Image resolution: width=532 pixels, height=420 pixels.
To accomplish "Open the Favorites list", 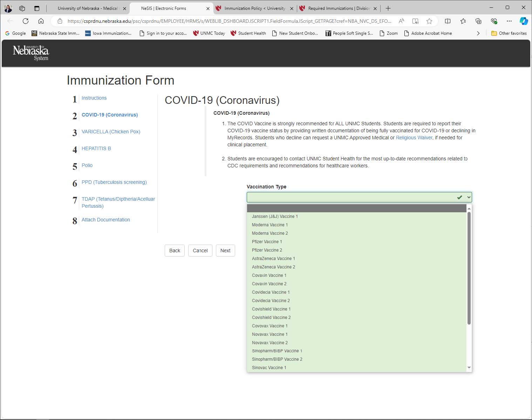I will pyautogui.click(x=463, y=21).
